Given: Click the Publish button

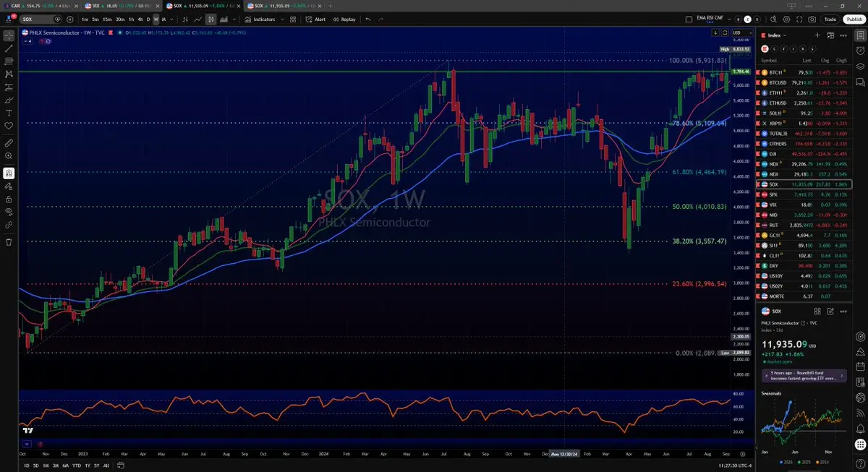Looking at the screenshot, I should [854, 19].
